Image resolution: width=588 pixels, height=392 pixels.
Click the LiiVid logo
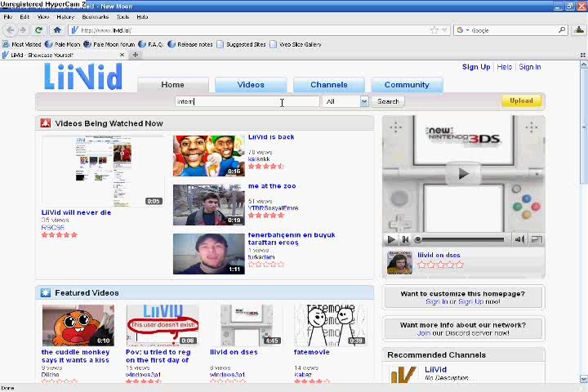pos(82,77)
